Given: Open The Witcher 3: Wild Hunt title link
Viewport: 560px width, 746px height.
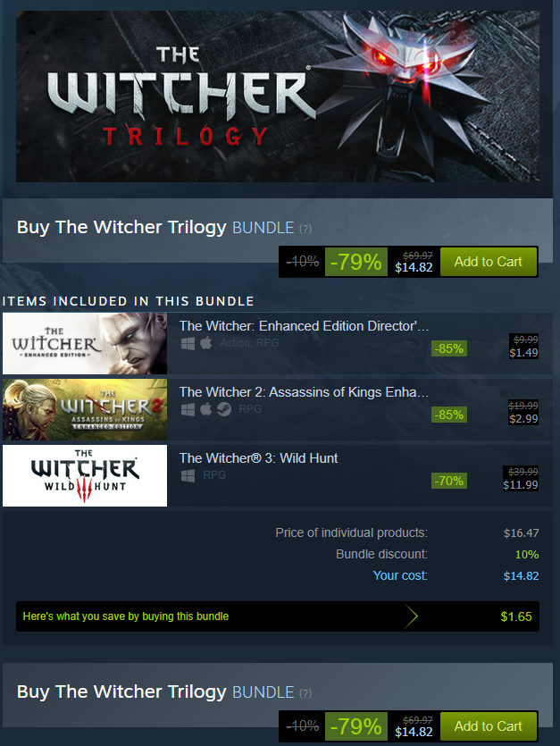Looking at the screenshot, I should pyautogui.click(x=258, y=458).
